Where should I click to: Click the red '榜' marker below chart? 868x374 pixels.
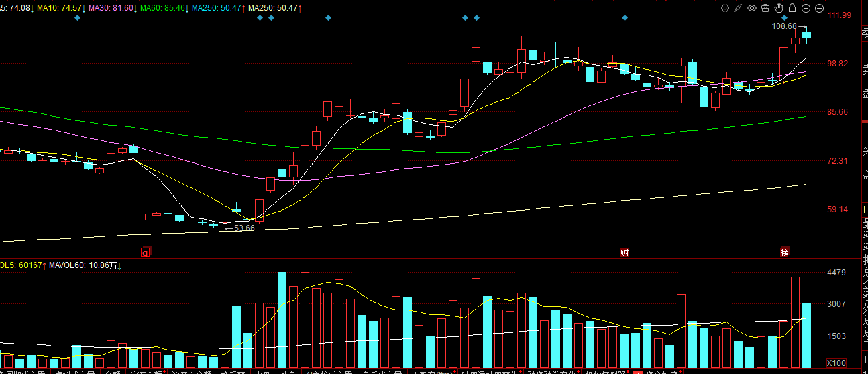pos(784,252)
